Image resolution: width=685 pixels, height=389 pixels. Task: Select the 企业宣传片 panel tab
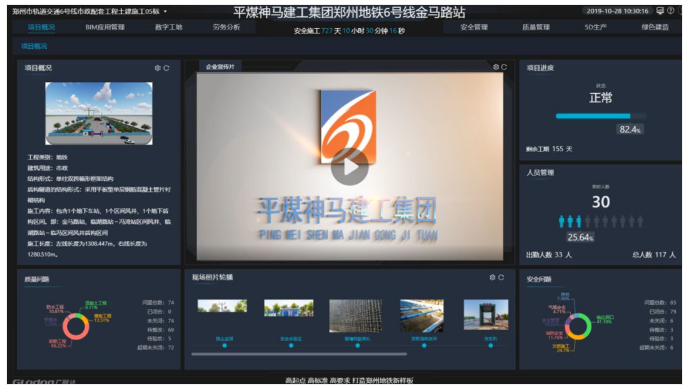(x=220, y=67)
